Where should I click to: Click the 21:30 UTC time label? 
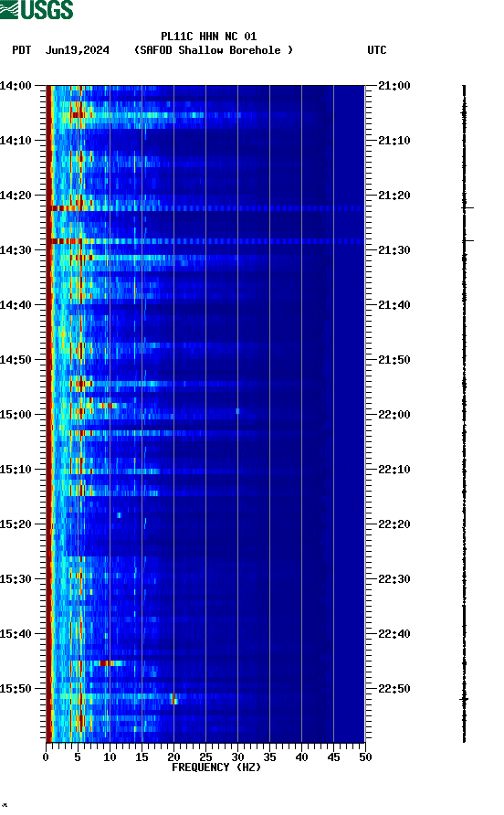click(394, 250)
